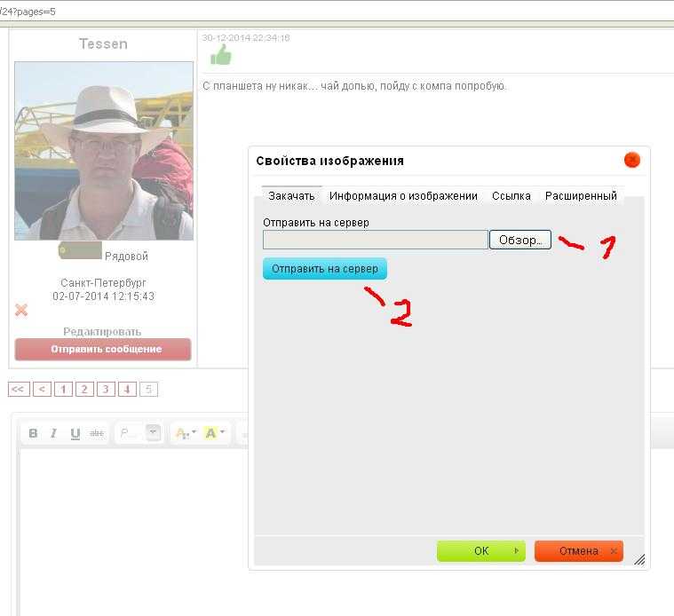This screenshot has height=616, width=674.
Task: Grab the dialog resize handle corner
Action: tap(639, 559)
